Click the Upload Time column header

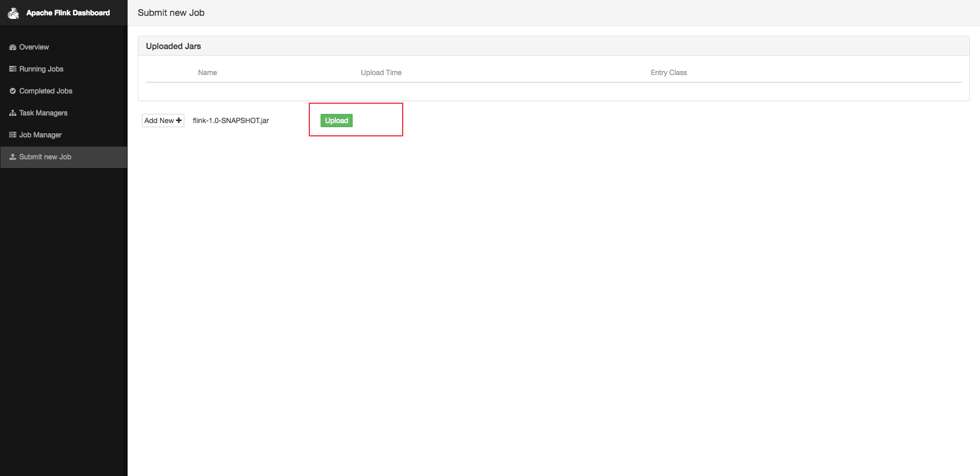(x=381, y=73)
